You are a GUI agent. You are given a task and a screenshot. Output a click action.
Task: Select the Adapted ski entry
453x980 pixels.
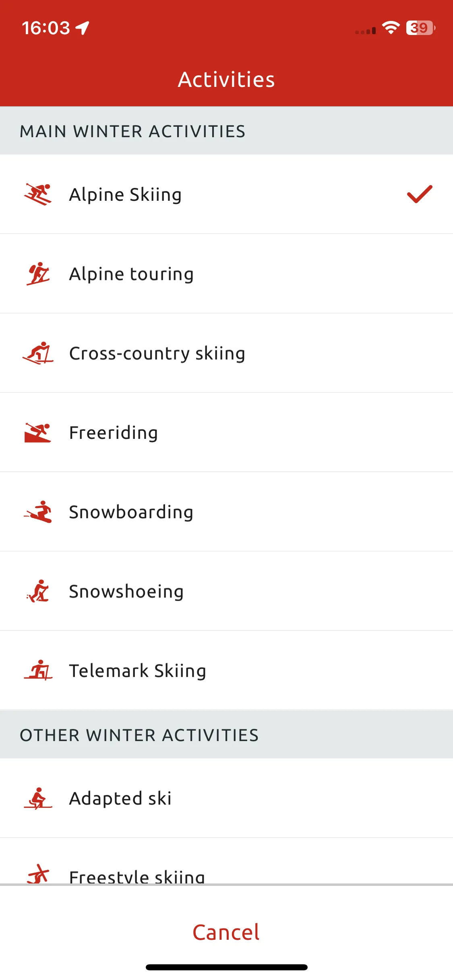click(226, 798)
